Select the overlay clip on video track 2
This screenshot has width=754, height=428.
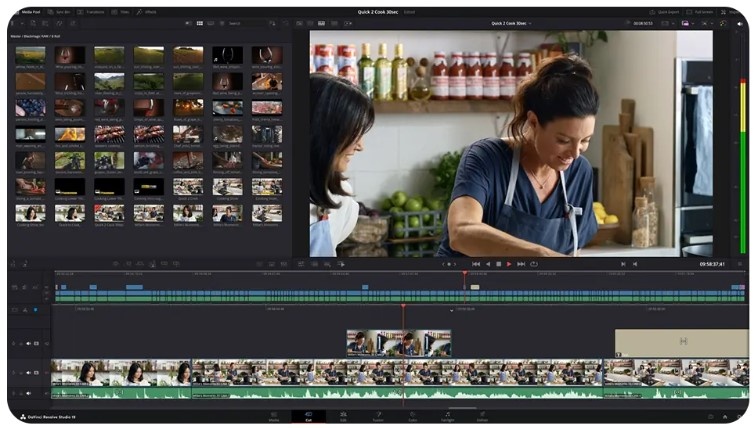[x=399, y=343]
